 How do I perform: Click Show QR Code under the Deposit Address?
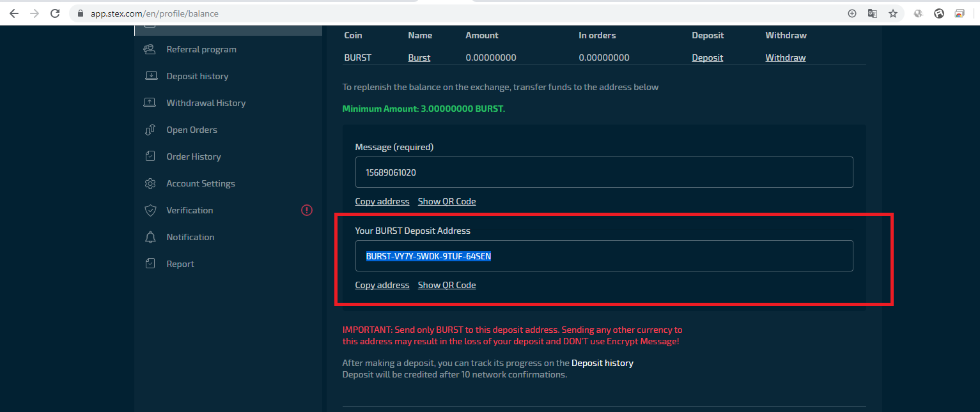click(447, 285)
